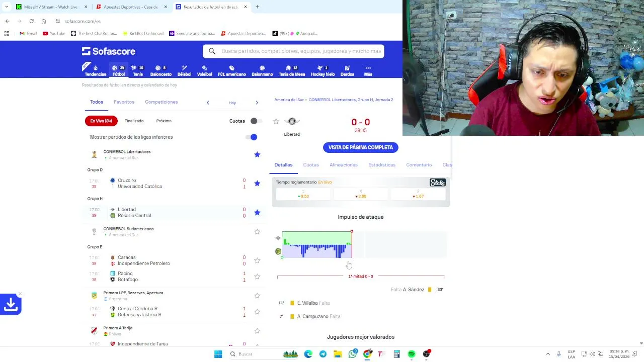Switch to the Todos tab
644x362 pixels.
point(97,102)
